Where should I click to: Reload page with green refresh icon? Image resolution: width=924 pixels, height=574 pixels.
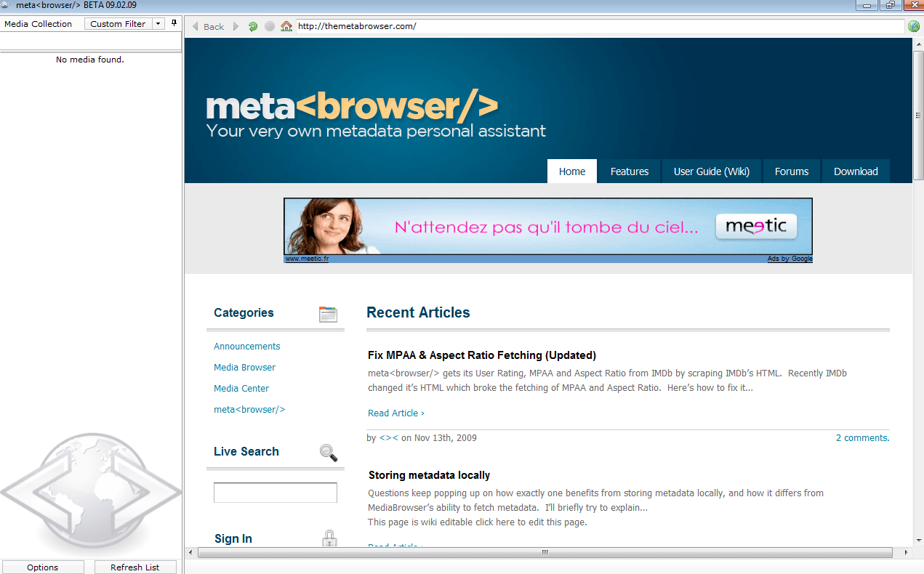tap(253, 26)
